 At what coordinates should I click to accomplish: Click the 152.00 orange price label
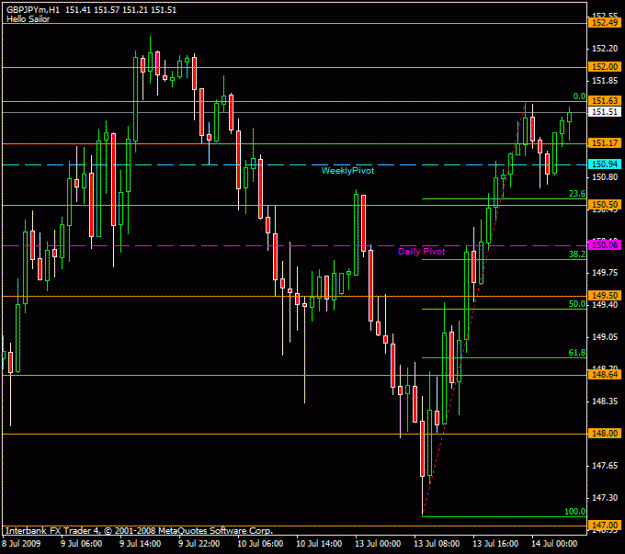coord(605,67)
